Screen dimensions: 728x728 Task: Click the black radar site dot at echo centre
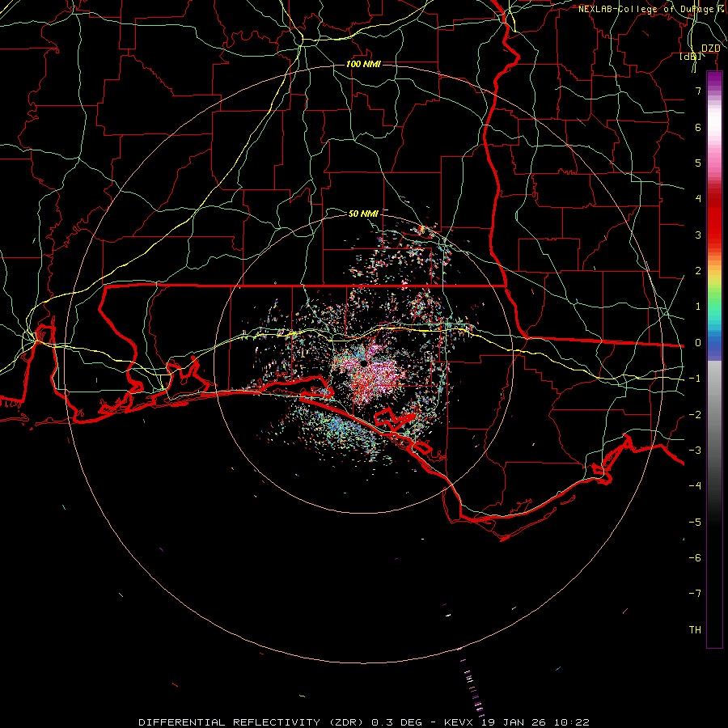pos(363,362)
